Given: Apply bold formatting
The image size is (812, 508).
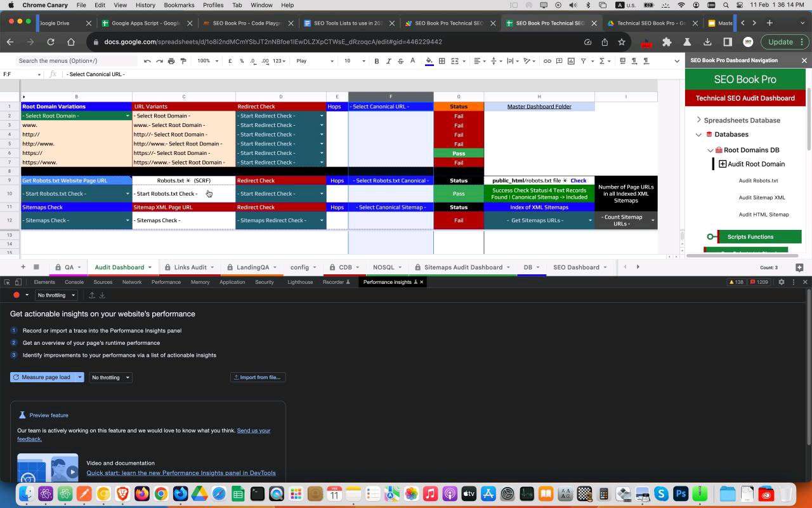Looking at the screenshot, I should (377, 61).
